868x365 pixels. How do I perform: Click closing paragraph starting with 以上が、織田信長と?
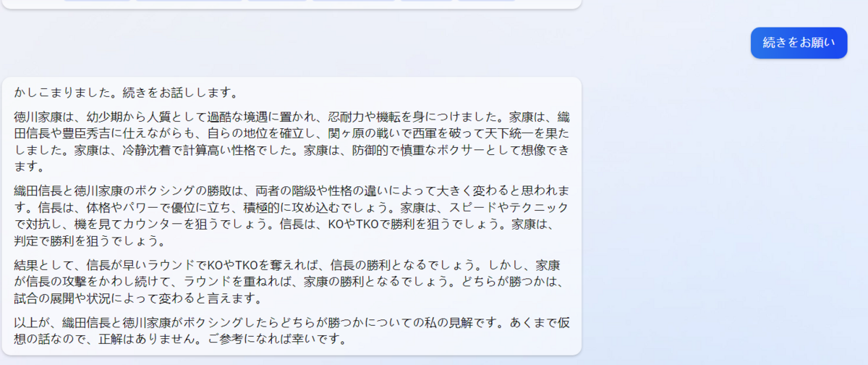click(x=292, y=330)
